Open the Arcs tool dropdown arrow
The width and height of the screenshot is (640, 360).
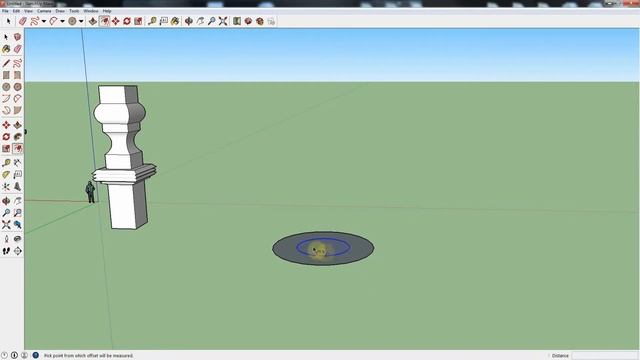(x=62, y=21)
